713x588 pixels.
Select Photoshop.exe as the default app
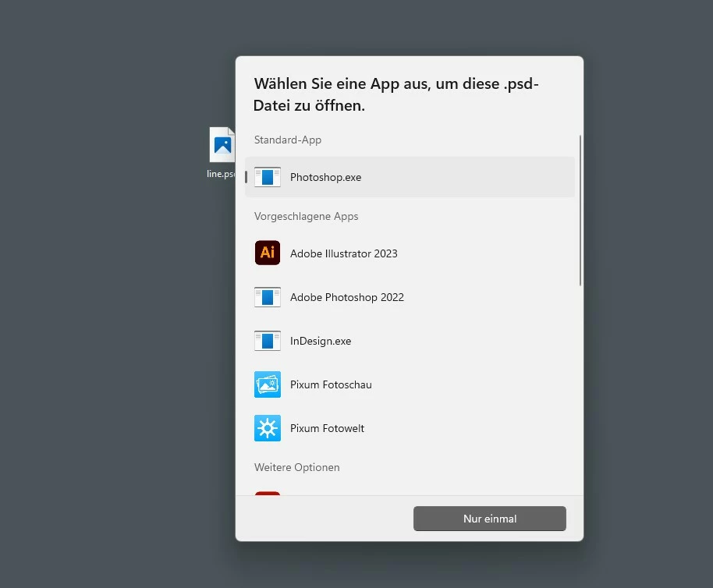(x=410, y=177)
